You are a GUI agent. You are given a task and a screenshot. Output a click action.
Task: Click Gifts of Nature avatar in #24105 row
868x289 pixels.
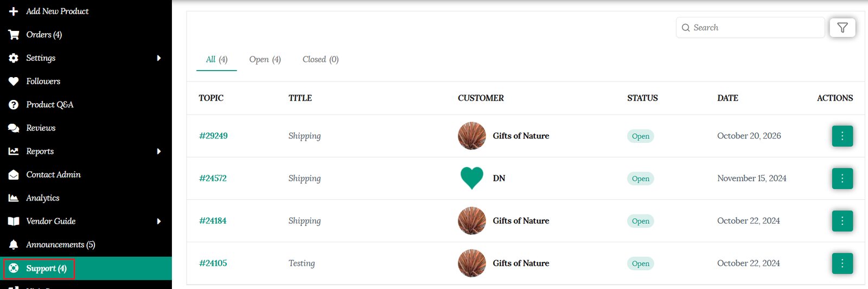click(472, 263)
